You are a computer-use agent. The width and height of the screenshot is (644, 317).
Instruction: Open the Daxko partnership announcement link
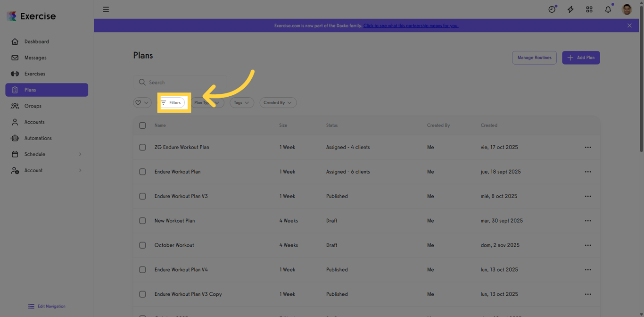(x=411, y=25)
